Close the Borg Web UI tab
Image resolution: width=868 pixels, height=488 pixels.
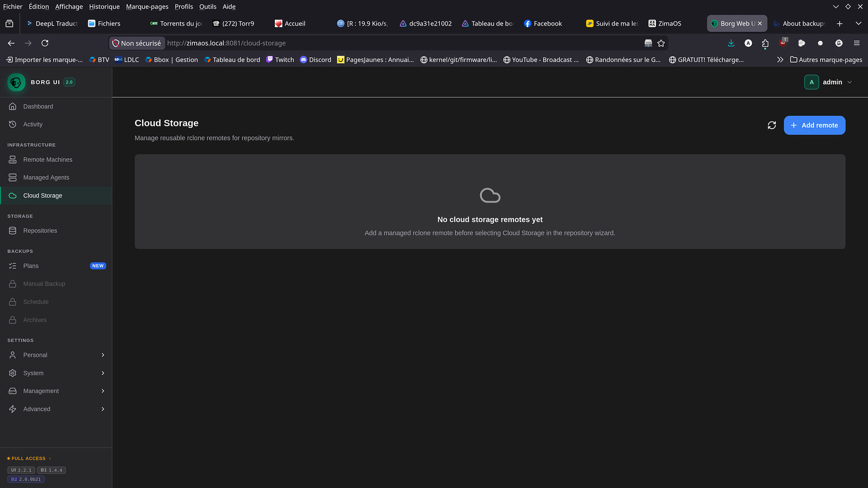click(x=760, y=24)
